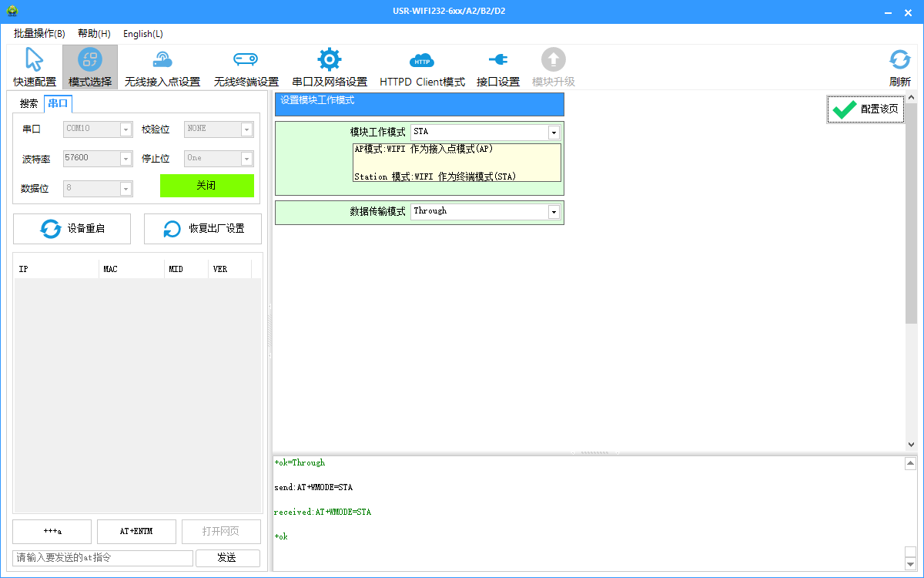Image resolution: width=924 pixels, height=578 pixels.
Task: Click the 打开网页 open webpage button
Action: 221,532
